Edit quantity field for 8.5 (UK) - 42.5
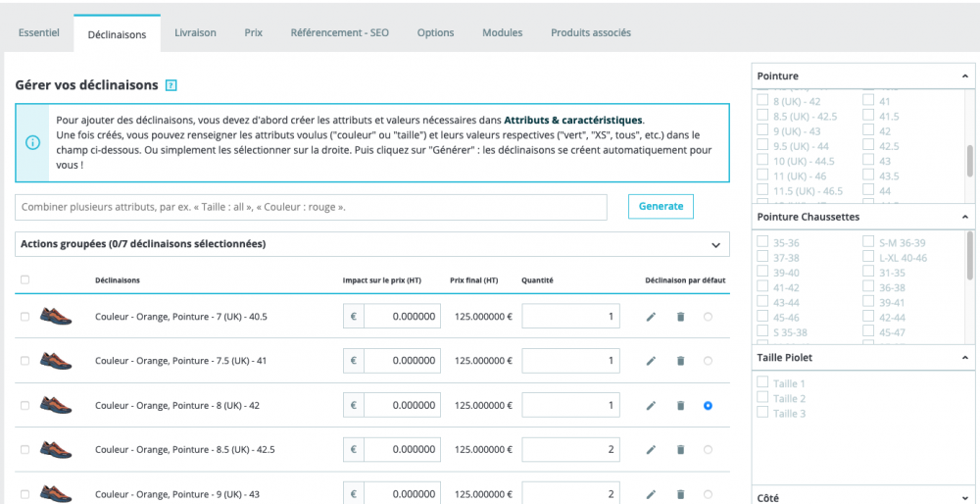Screen dimensions: 980x504 [570, 450]
